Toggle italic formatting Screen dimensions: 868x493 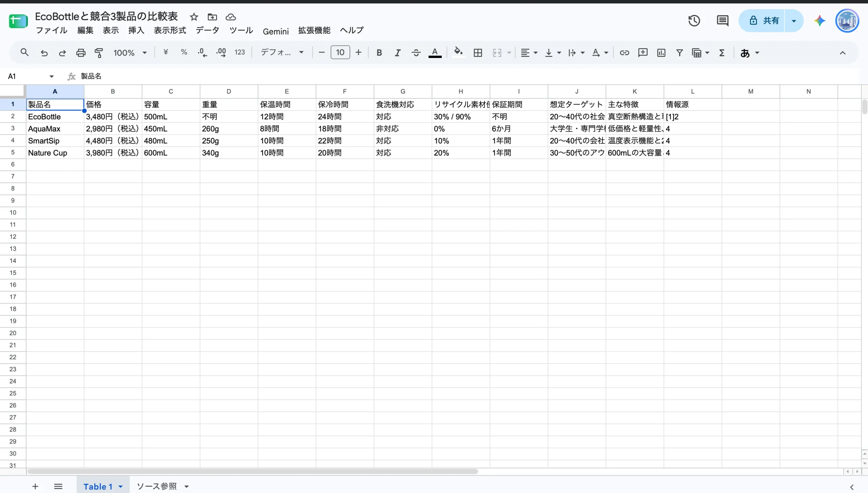[397, 53]
